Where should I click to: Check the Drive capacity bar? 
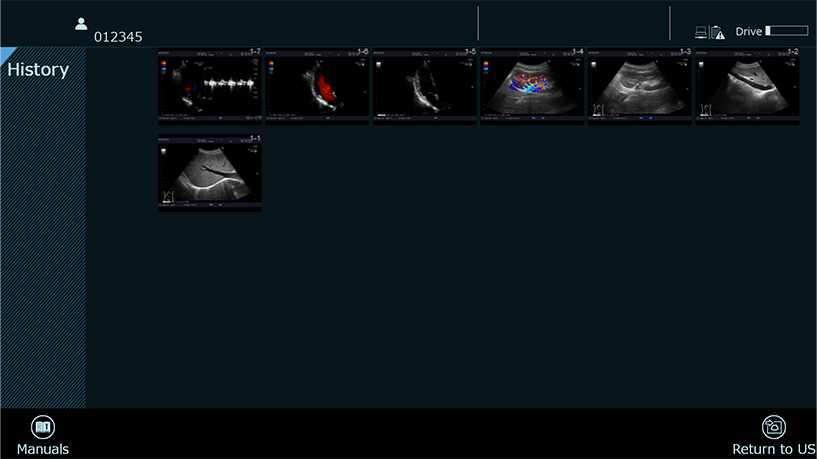coord(786,32)
